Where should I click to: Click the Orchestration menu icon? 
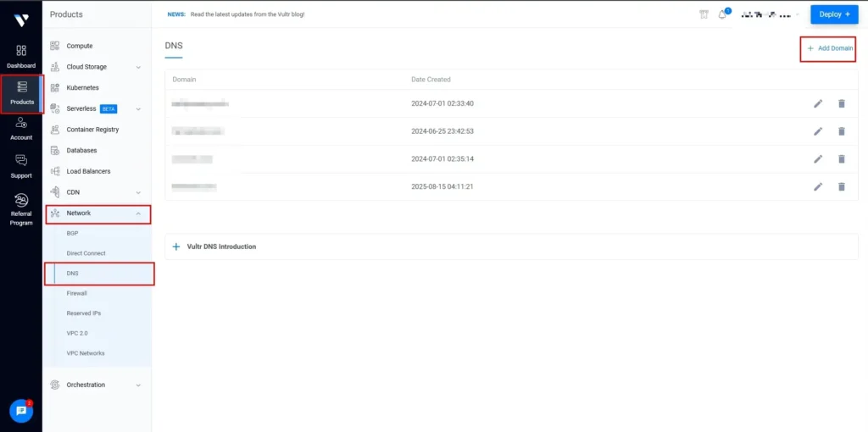pyautogui.click(x=55, y=385)
